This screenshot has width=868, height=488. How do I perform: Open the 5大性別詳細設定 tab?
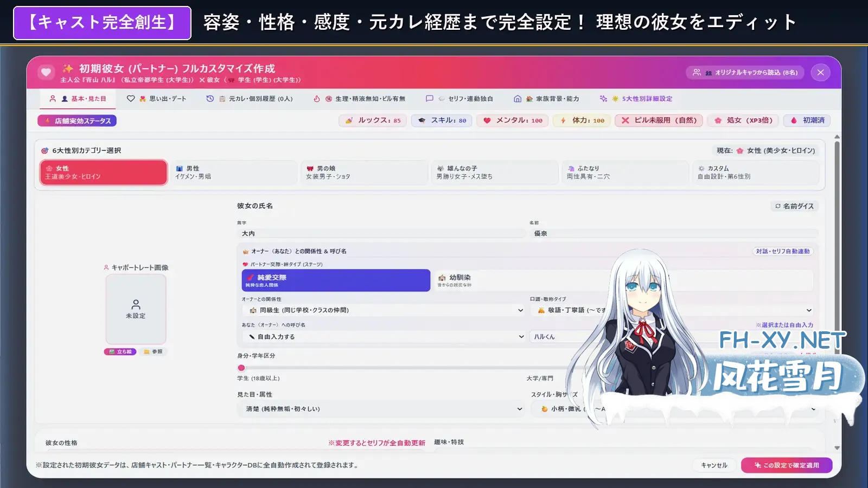point(636,99)
